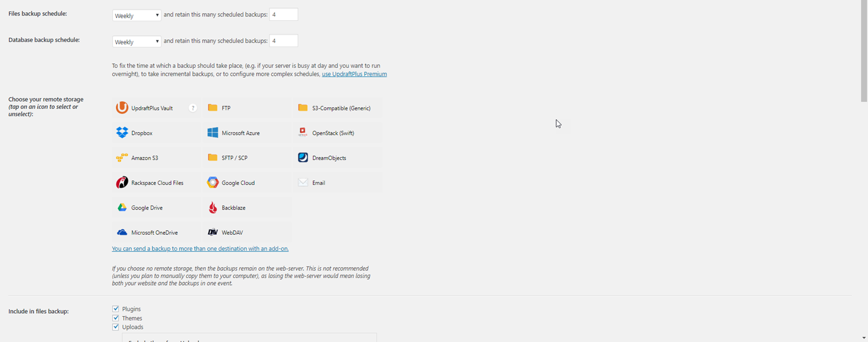
Task: Follow the 'use UpdraftPlus Premium' link
Action: pyautogui.click(x=354, y=74)
